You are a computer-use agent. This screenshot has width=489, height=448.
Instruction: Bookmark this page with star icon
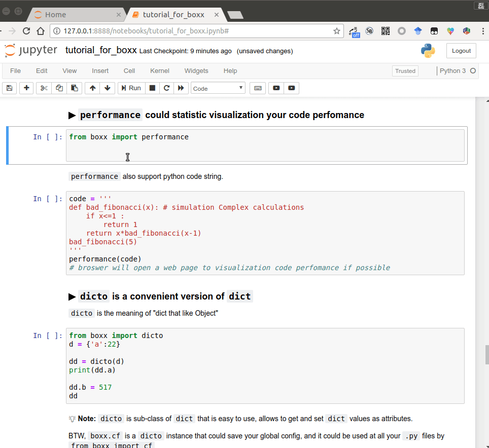point(336,31)
